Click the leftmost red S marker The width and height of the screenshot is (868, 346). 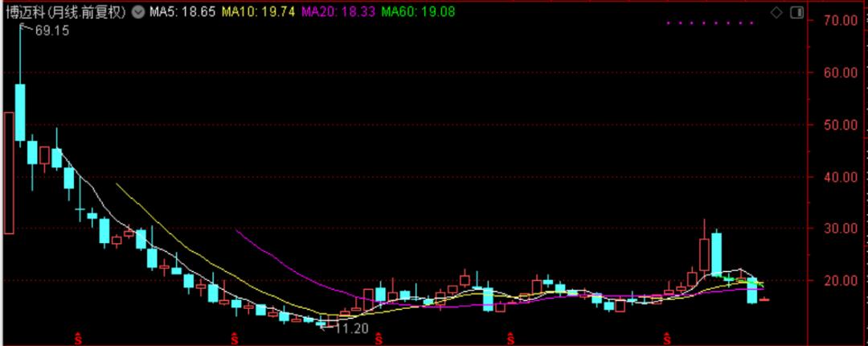[78, 337]
